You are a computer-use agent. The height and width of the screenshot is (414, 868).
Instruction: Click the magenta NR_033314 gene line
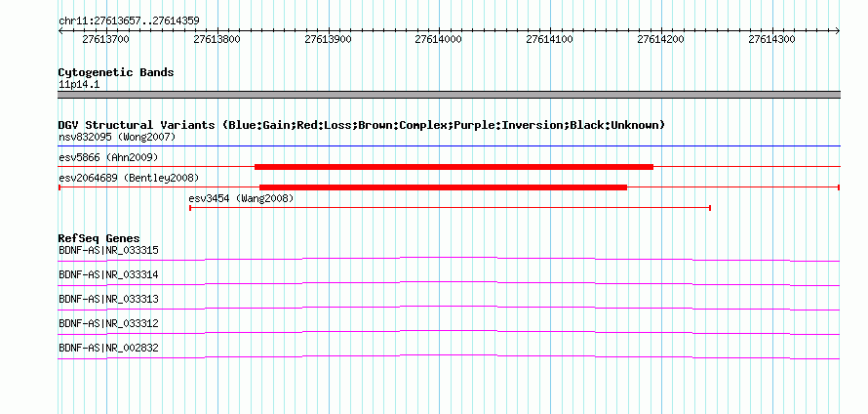[x=449, y=283]
